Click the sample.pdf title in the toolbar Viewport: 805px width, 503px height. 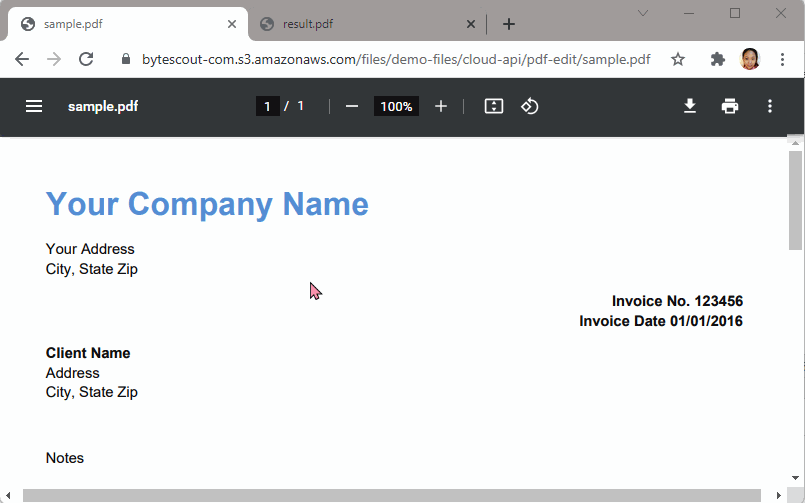[103, 106]
